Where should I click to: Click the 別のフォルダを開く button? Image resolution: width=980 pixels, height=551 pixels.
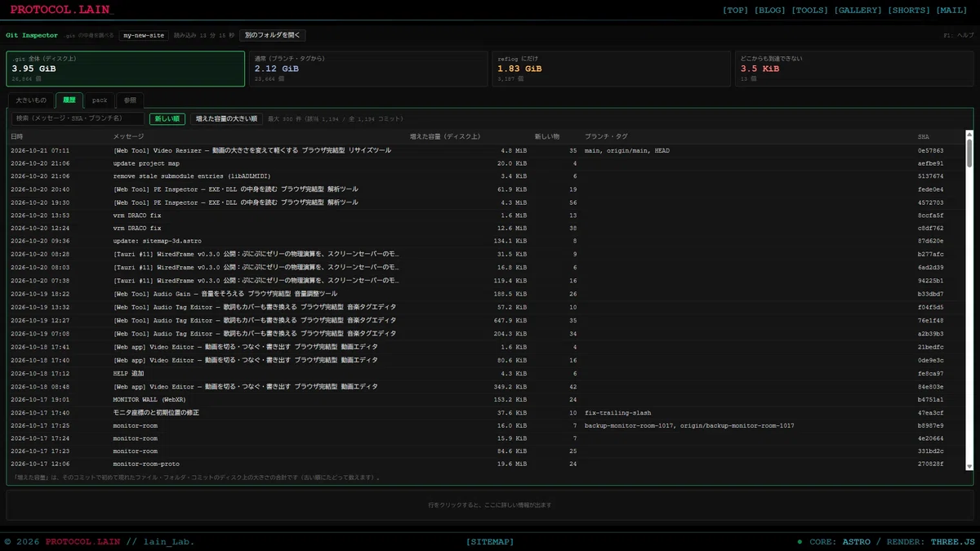pos(273,35)
